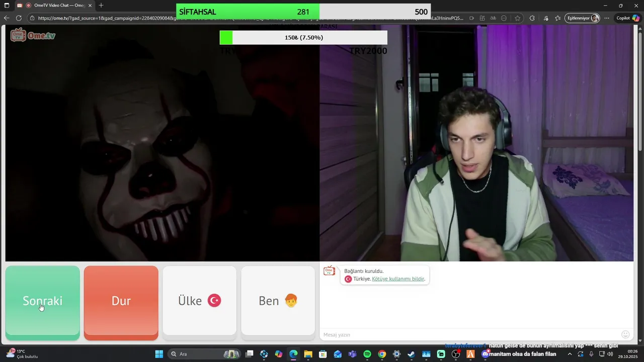Viewport: 644px width, 362px height.
Task: Click the translate page icon
Action: point(493,18)
